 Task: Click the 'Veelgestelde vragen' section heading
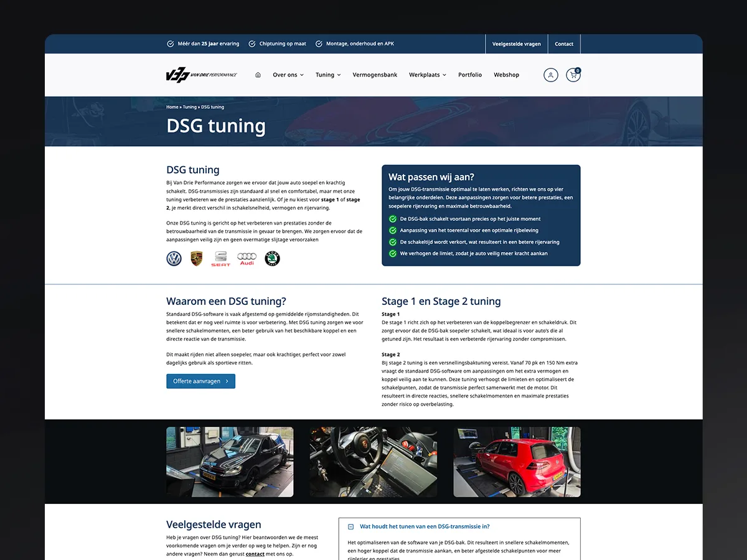(214, 525)
